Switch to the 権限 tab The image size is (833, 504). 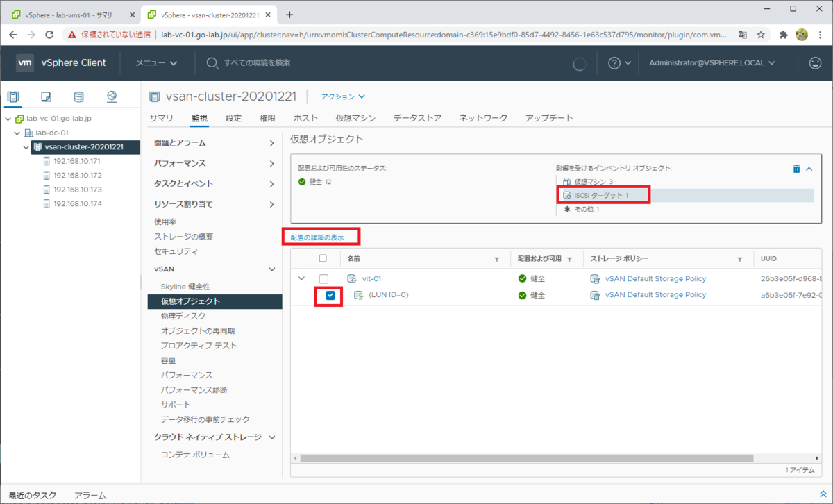(x=267, y=118)
